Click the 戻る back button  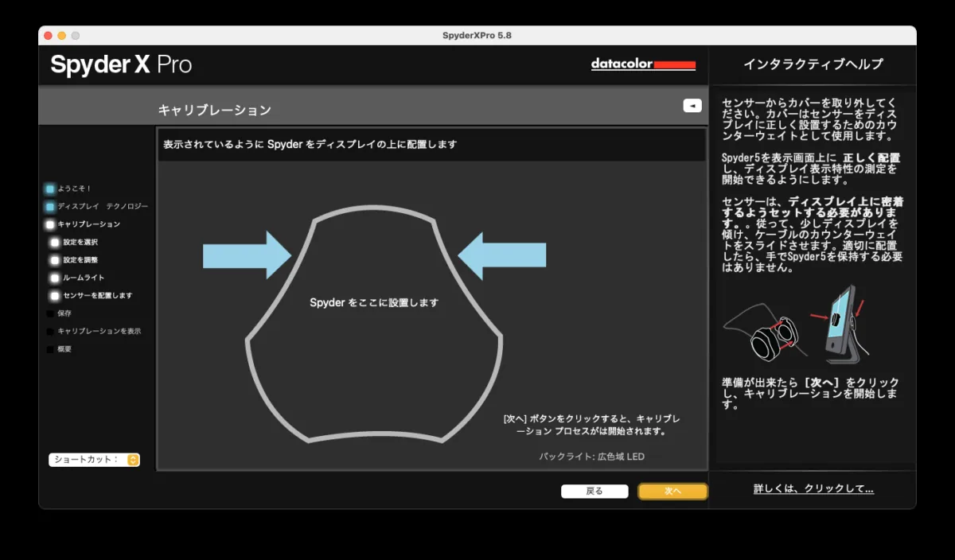point(594,492)
